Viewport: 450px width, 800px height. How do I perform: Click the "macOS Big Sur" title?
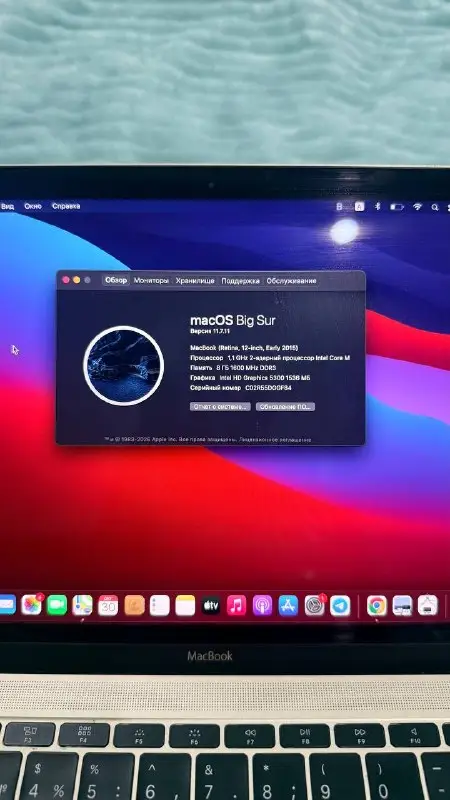[x=233, y=320]
